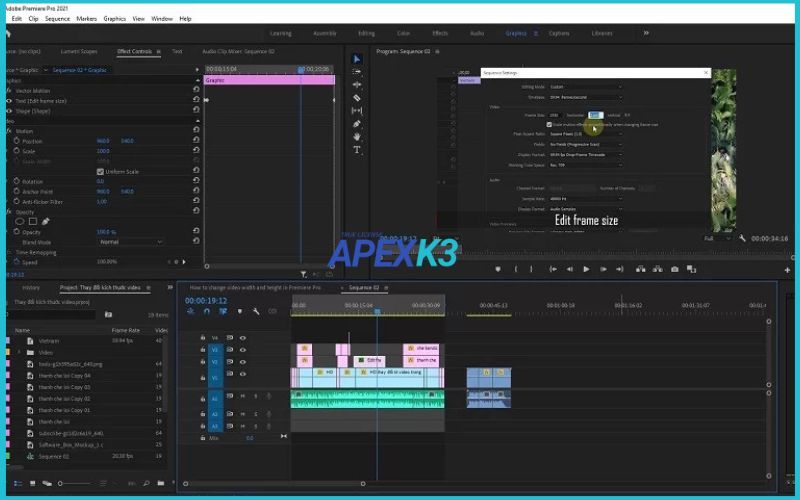The width and height of the screenshot is (800, 500).
Task: Select Sequence 02 item in Project list
Action: [x=54, y=456]
